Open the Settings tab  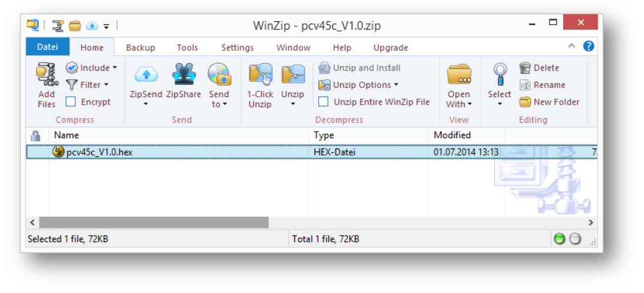(237, 48)
